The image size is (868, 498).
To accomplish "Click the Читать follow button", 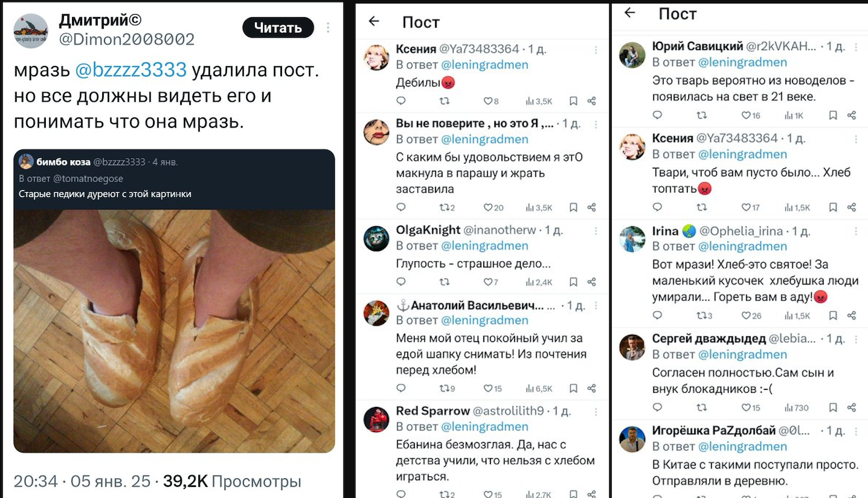I will tap(278, 28).
